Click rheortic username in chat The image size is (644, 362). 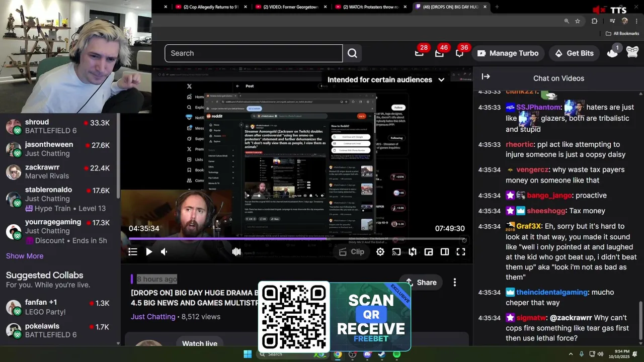520,144
